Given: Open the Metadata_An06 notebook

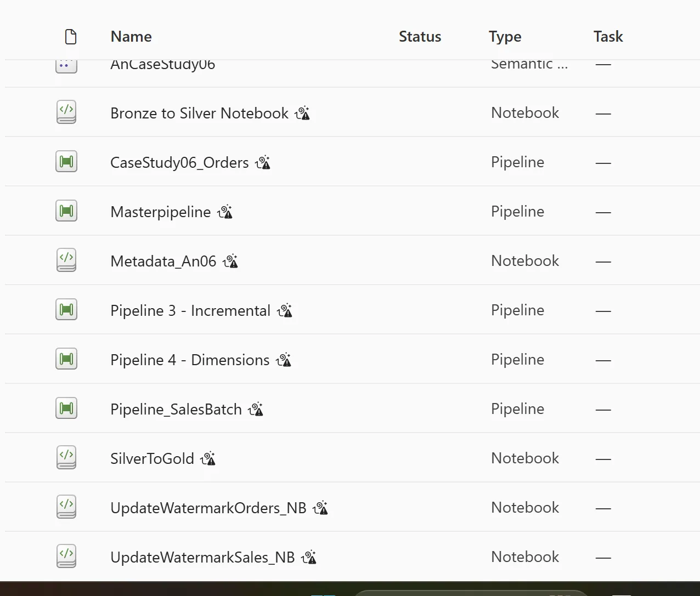Looking at the screenshot, I should point(163,262).
